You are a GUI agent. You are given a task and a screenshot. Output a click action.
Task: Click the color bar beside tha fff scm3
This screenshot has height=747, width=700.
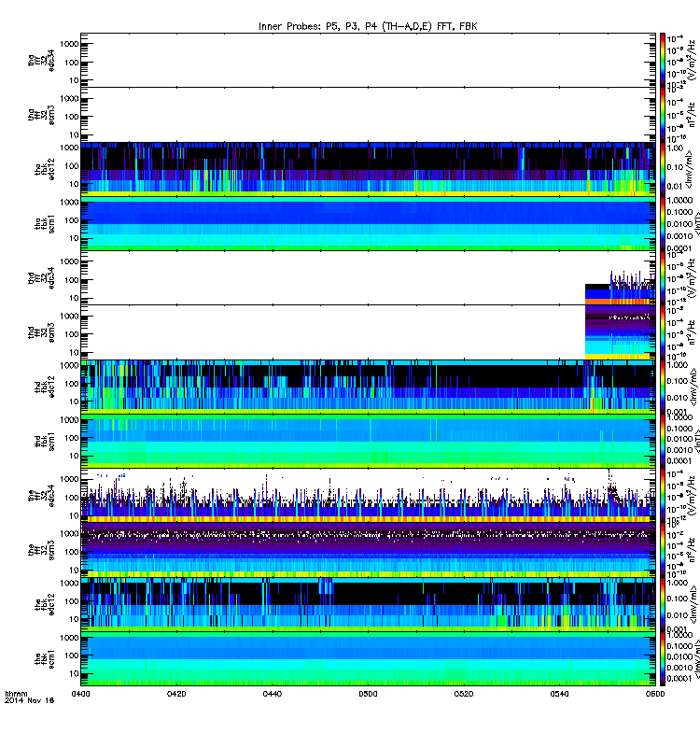pos(663,115)
